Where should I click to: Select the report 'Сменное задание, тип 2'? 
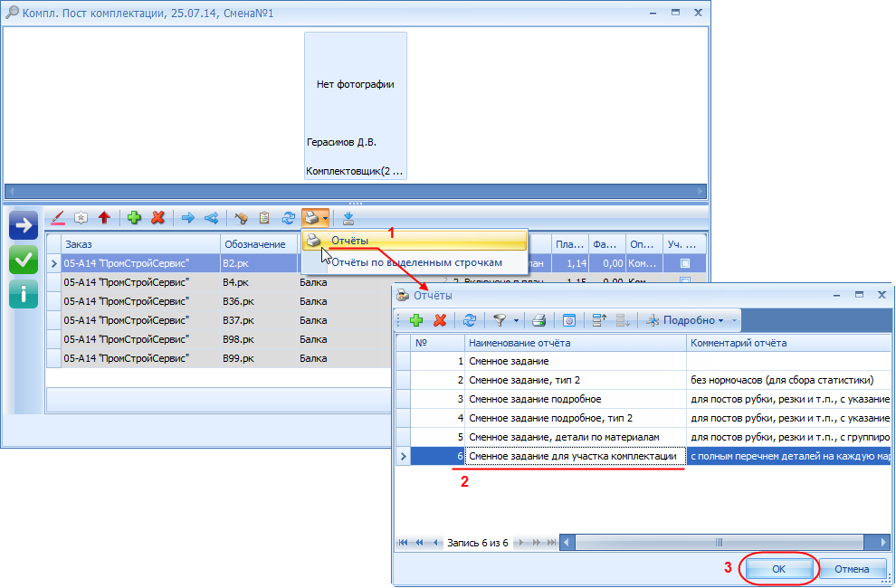(643, 380)
